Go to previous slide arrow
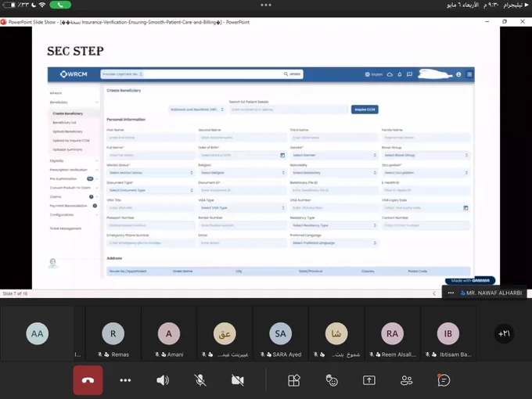The width and height of the screenshot is (532, 399). pos(434,293)
